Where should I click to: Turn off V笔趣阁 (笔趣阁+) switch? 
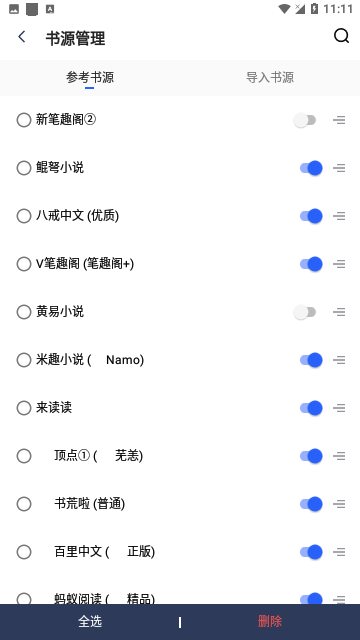click(311, 264)
